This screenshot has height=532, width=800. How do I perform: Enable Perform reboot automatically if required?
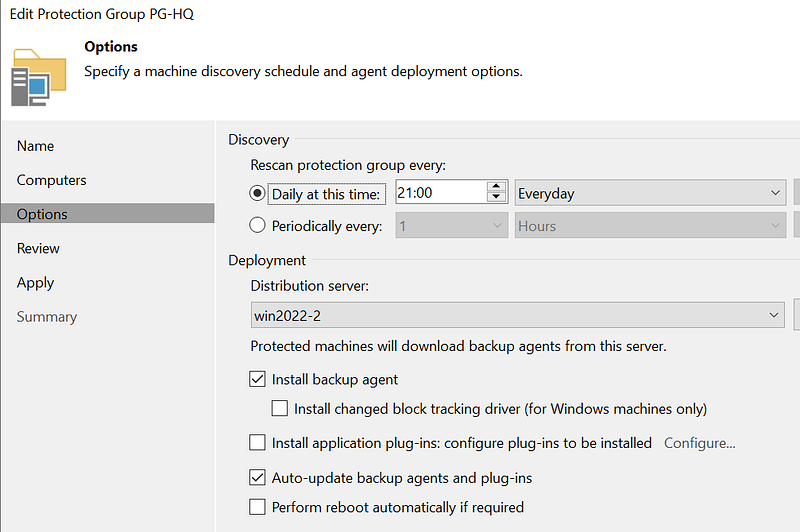pyautogui.click(x=258, y=507)
